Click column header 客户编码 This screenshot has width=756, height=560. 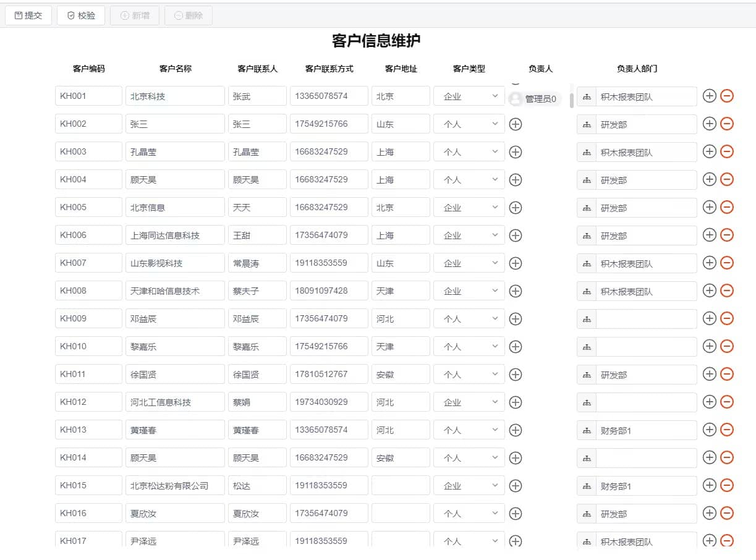click(89, 69)
